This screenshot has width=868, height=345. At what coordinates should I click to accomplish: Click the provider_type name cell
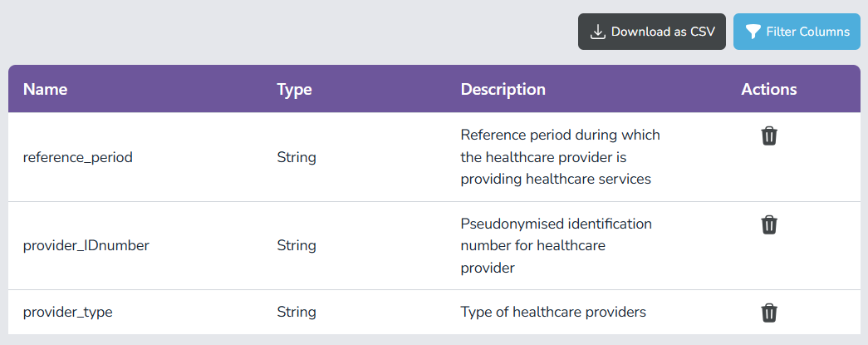point(67,313)
